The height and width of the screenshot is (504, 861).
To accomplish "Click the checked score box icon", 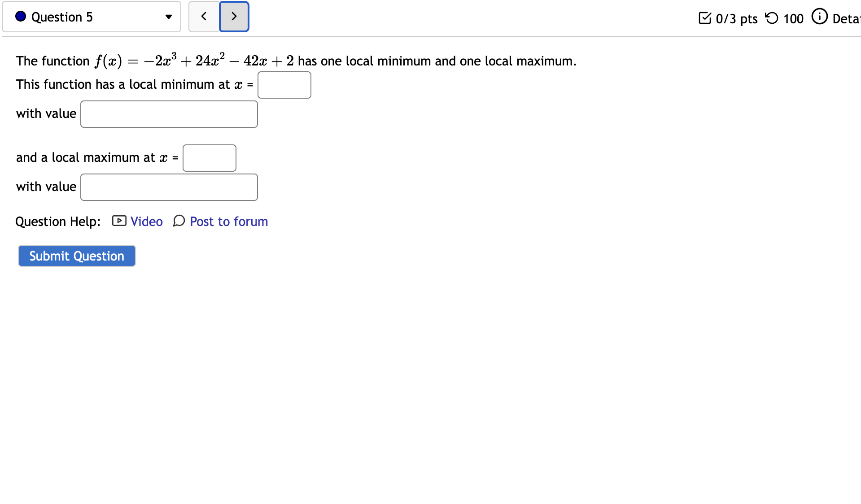I will tap(705, 18).
